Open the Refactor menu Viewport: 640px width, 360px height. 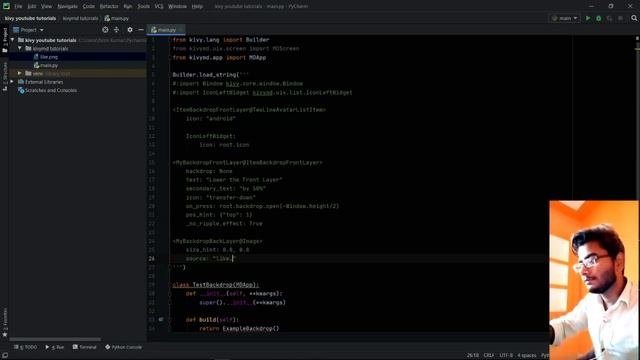109,7
